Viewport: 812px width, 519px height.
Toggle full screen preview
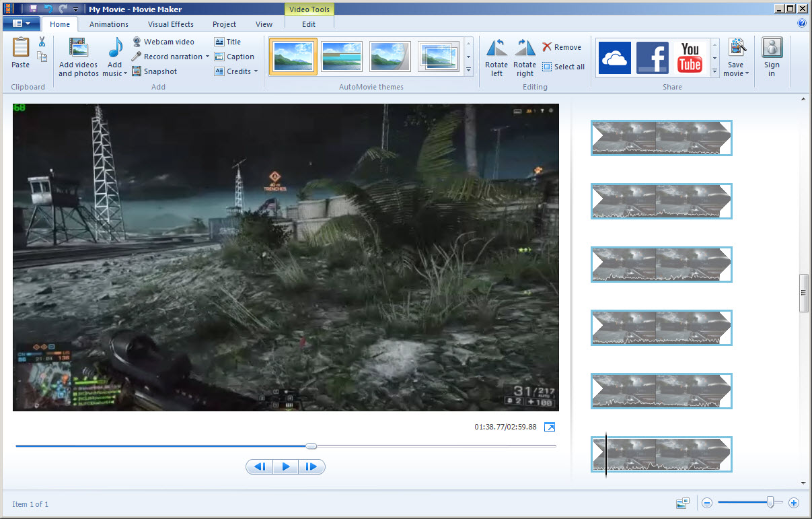[x=550, y=427]
